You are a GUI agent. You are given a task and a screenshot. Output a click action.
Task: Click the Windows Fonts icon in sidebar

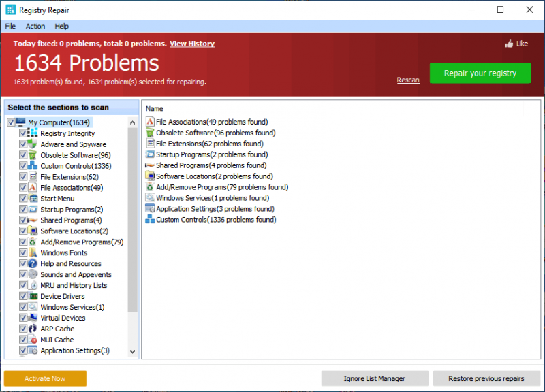[x=33, y=252]
